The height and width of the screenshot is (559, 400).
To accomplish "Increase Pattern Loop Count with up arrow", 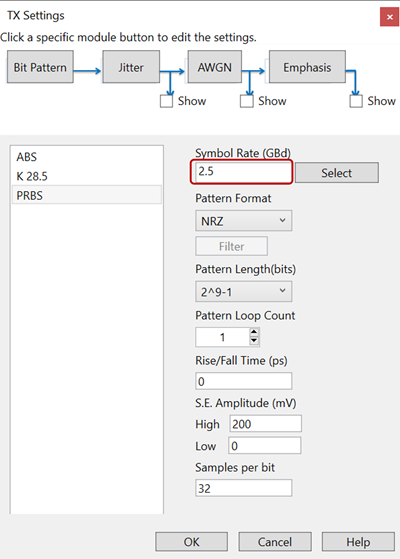I will (x=254, y=333).
